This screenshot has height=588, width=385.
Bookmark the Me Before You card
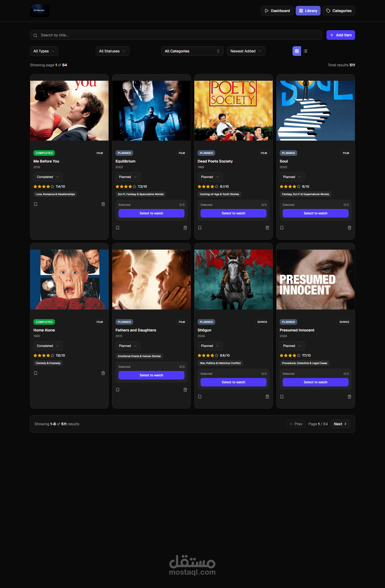click(x=36, y=204)
